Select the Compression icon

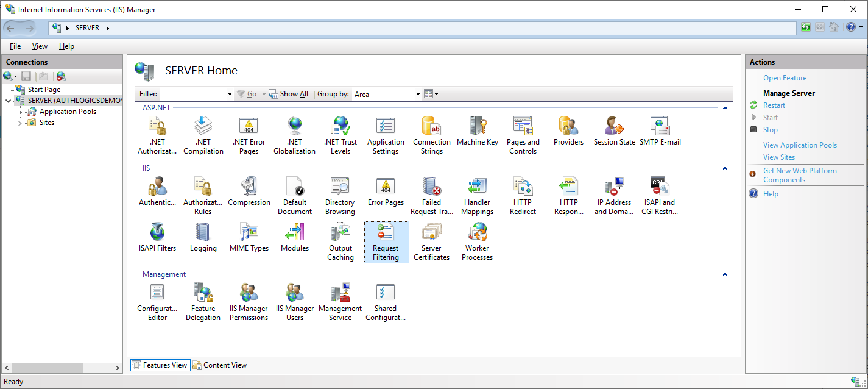[x=249, y=191]
